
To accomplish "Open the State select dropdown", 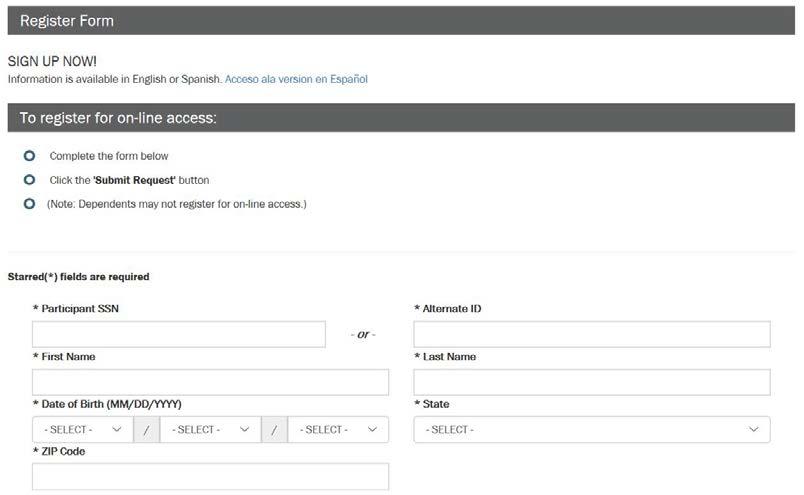I will click(x=591, y=429).
